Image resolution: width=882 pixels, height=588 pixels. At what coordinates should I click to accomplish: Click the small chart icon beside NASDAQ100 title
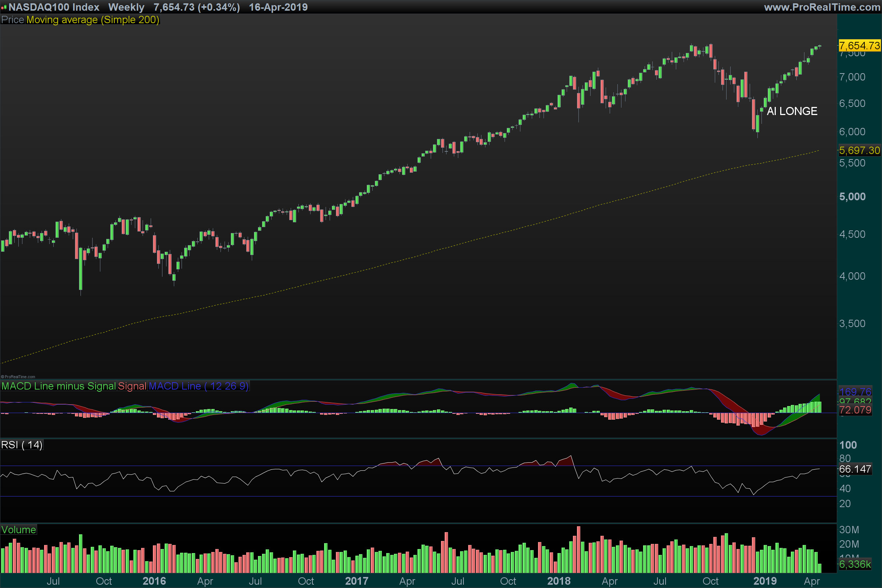pyautogui.click(x=4, y=7)
